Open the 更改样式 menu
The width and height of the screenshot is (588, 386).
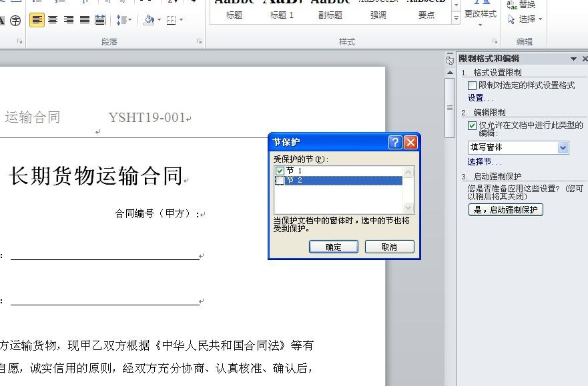pyautogui.click(x=481, y=13)
